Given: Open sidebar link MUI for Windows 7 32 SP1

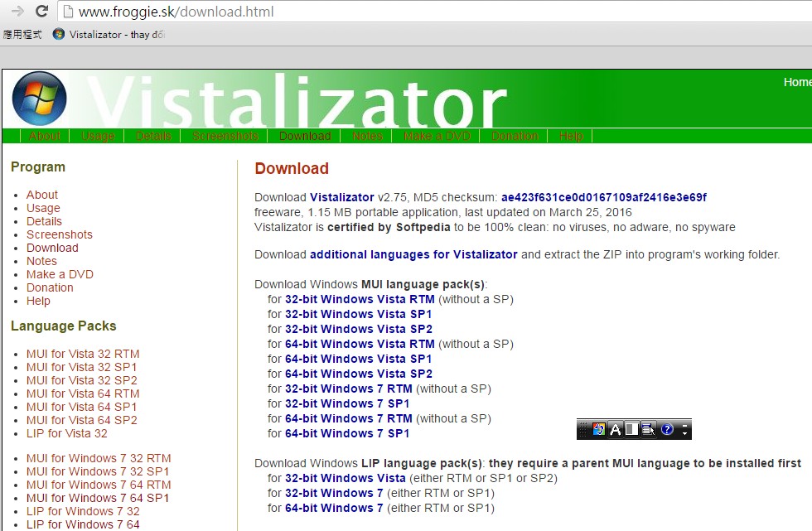Looking at the screenshot, I should (98, 472).
